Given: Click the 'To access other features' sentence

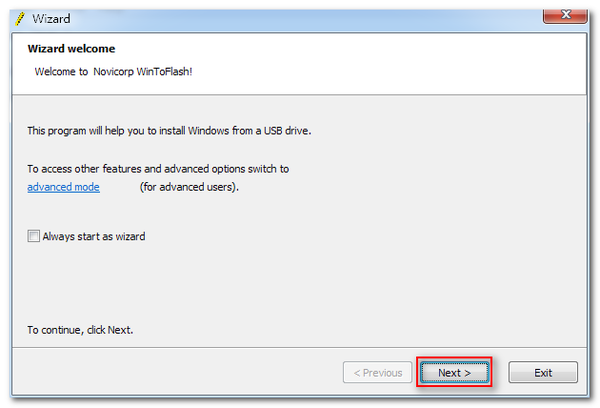Looking at the screenshot, I should click(x=158, y=169).
